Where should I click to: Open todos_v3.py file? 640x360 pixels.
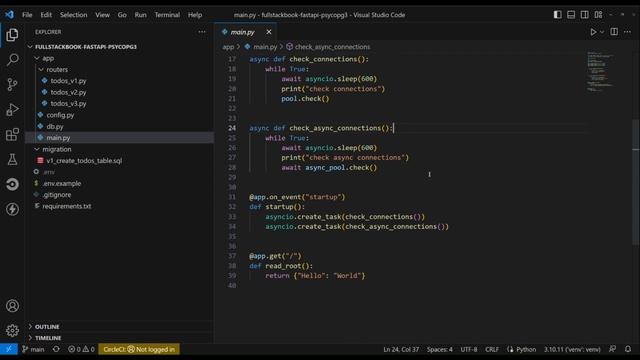coord(119,104)
